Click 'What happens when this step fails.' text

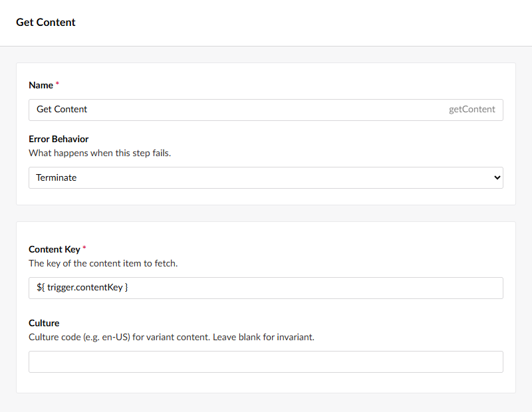pyautogui.click(x=100, y=153)
